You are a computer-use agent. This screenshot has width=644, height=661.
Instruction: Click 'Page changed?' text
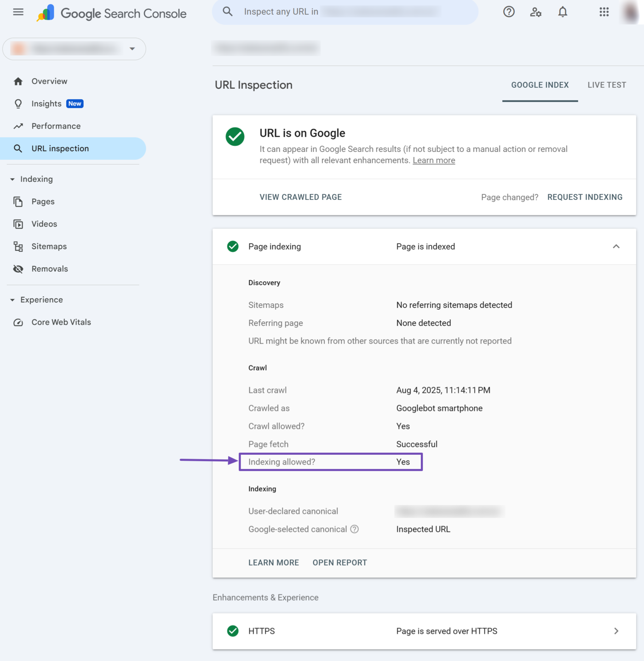tap(510, 197)
